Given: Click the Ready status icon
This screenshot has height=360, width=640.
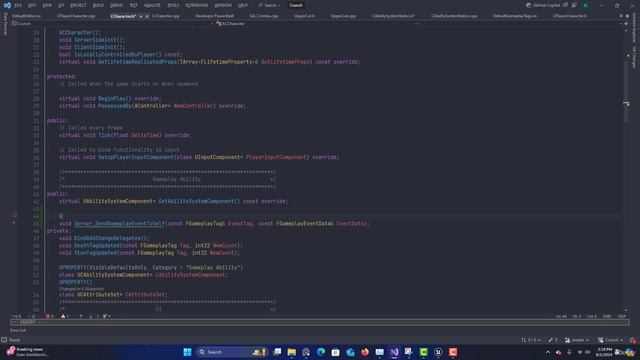Looking at the screenshot, I should [x=4, y=340].
